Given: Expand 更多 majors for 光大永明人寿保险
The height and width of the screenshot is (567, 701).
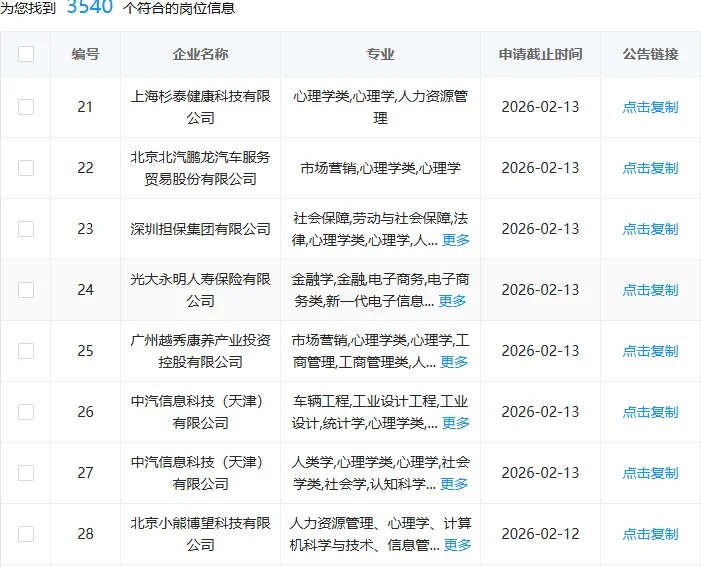Looking at the screenshot, I should pyautogui.click(x=452, y=301).
